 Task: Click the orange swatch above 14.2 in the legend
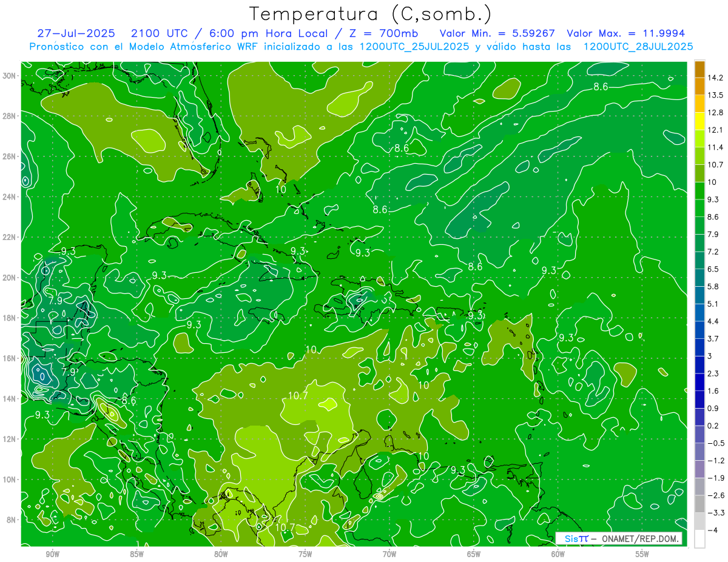tap(699, 69)
